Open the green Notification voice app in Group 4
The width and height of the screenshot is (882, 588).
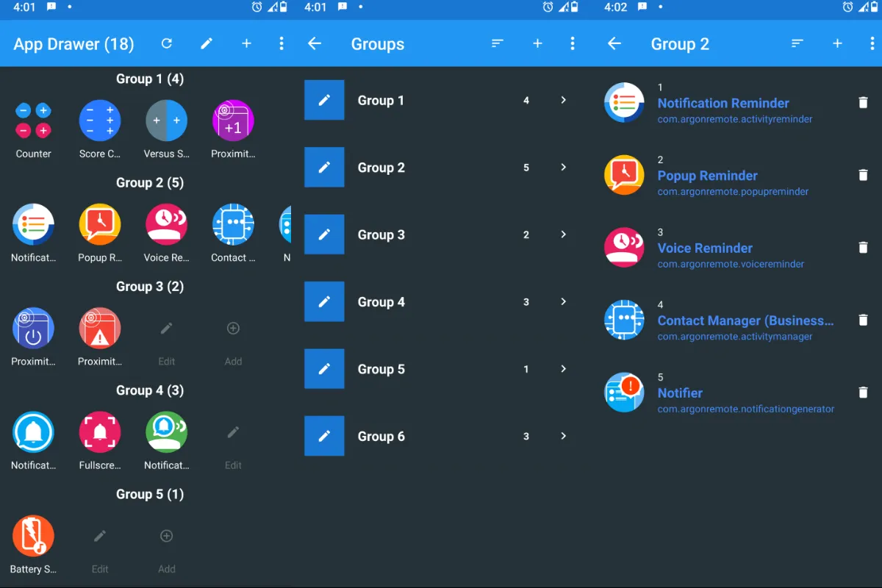coord(166,432)
